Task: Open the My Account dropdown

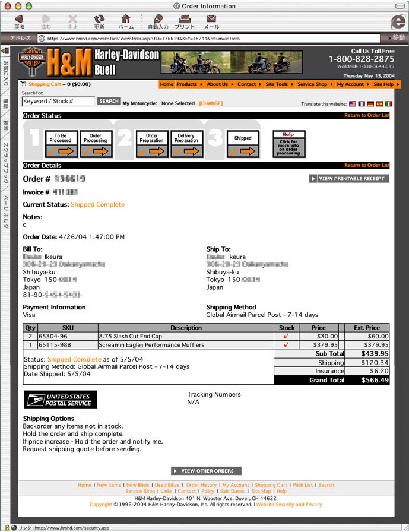Action: pyautogui.click(x=353, y=84)
